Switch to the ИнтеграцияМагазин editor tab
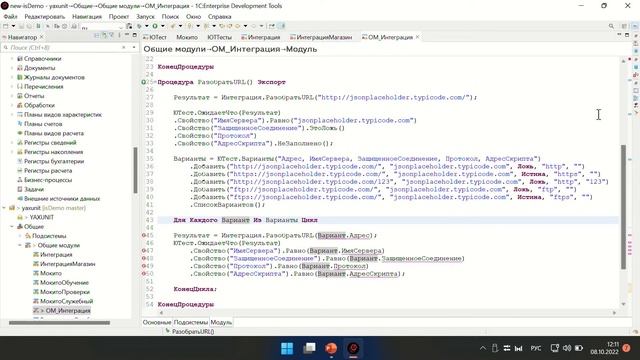Viewport: 640px width, 360px height. pyautogui.click(x=321, y=37)
